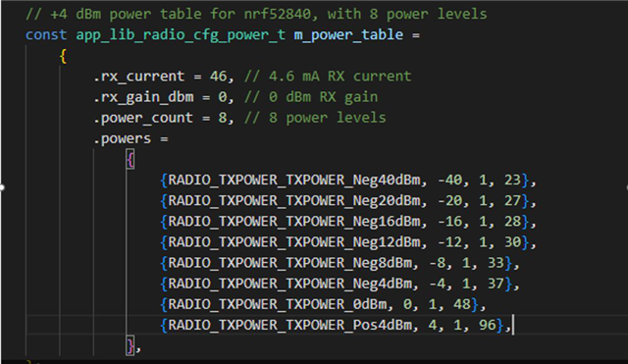Click the app_lib_radio_cfg_power_t type name
Screen dimensions: 628x364
click(181, 35)
